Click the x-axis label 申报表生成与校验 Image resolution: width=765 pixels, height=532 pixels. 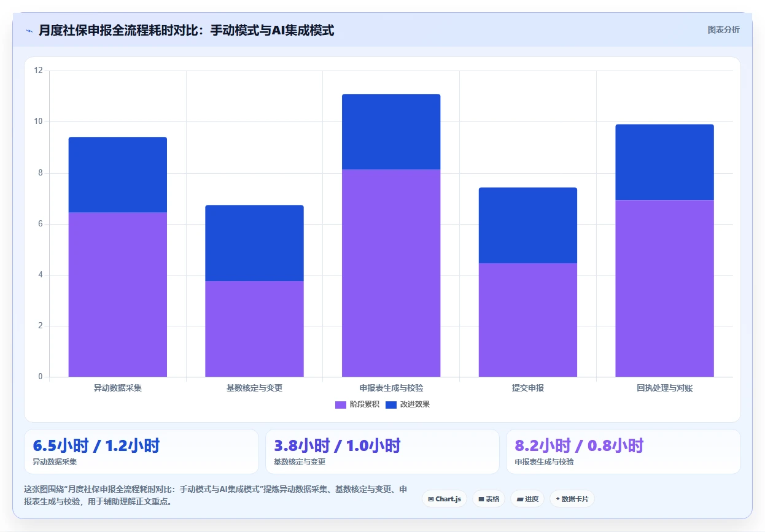point(391,388)
